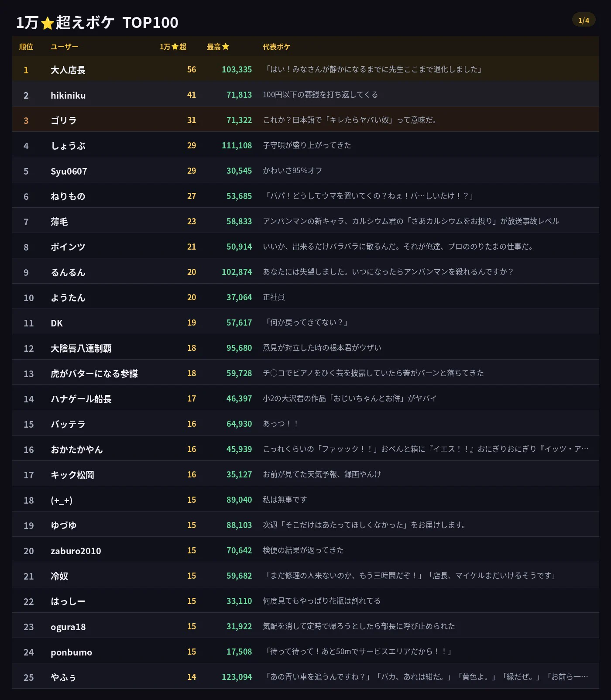The width and height of the screenshot is (611, 700).
Task: Open boke 私は無事です
Action: 285,500
